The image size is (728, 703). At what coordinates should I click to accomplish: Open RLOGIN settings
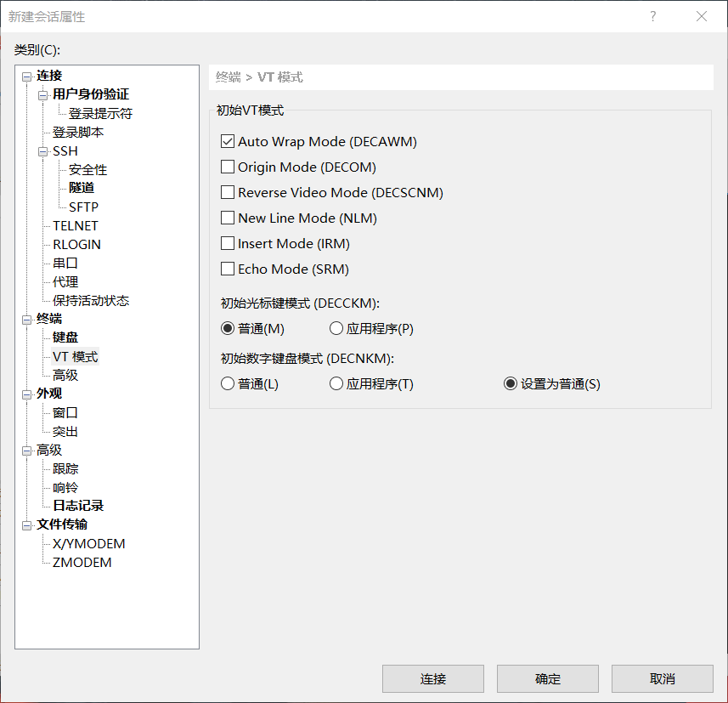(76, 245)
